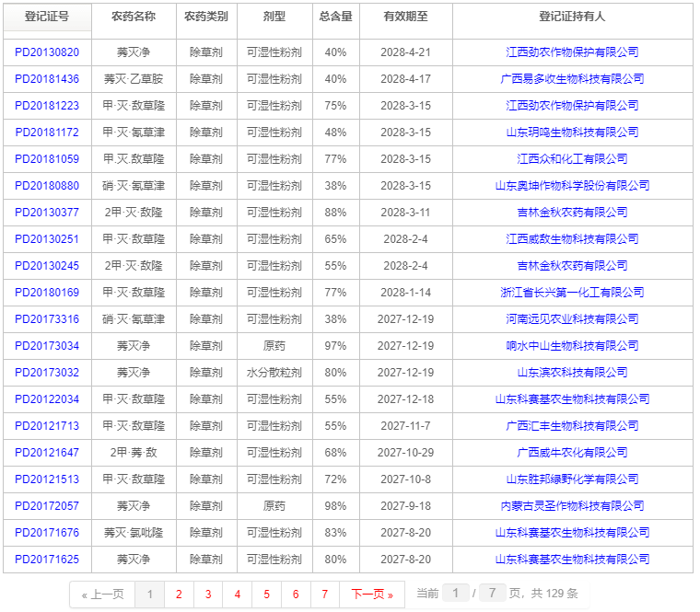Click holder 内蒙古灵圣作物科技有限公司
This screenshot has width=700, height=612.
(x=572, y=506)
